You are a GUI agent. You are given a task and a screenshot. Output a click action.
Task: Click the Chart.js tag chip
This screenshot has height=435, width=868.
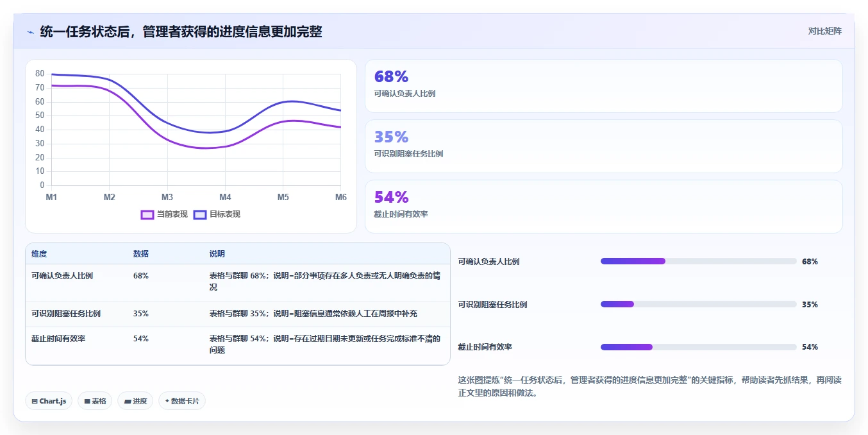point(49,401)
